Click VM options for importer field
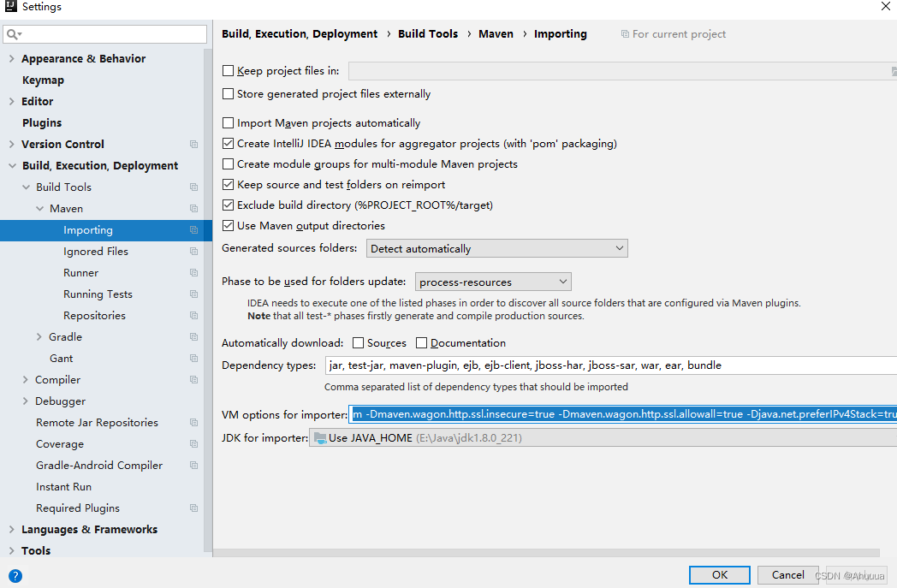Screen dimensions: 897x588 point(622,414)
